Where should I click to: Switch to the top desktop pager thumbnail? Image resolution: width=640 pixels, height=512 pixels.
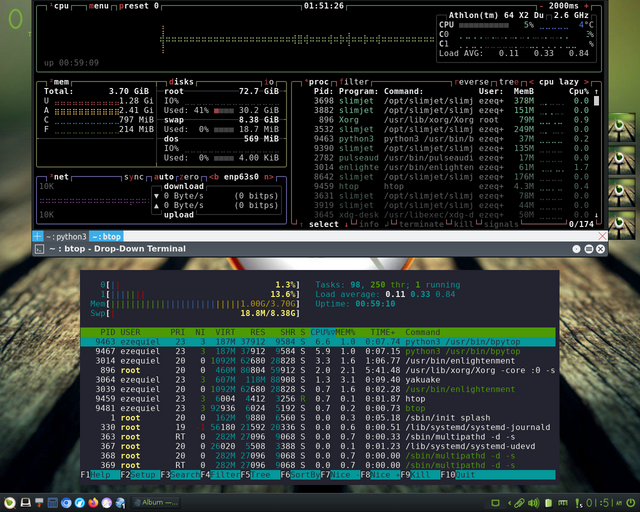(x=622, y=127)
